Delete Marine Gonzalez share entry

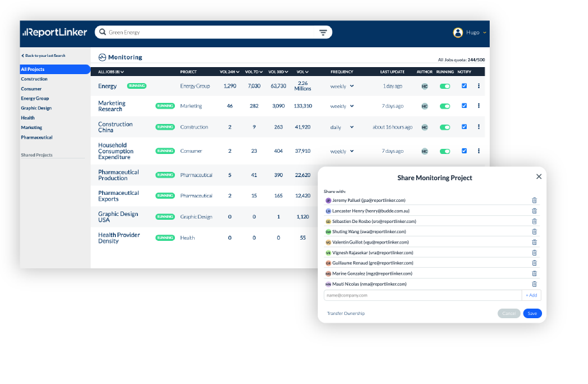[534, 273]
